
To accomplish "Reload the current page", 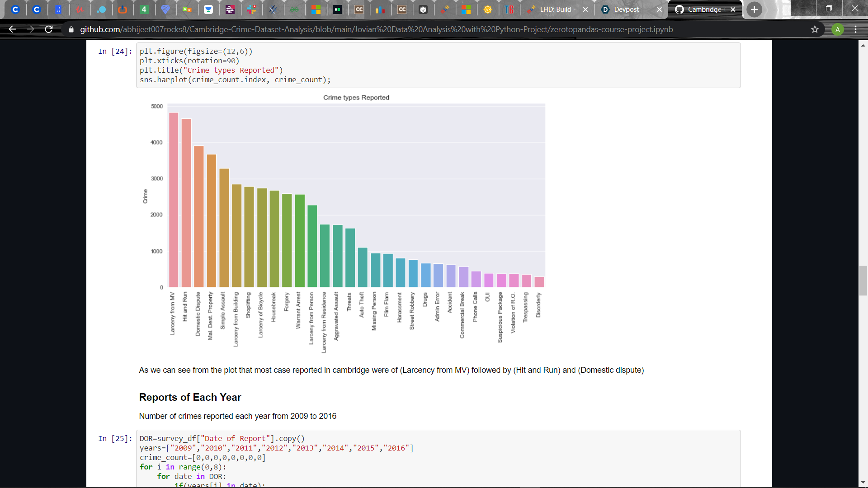I will [49, 29].
